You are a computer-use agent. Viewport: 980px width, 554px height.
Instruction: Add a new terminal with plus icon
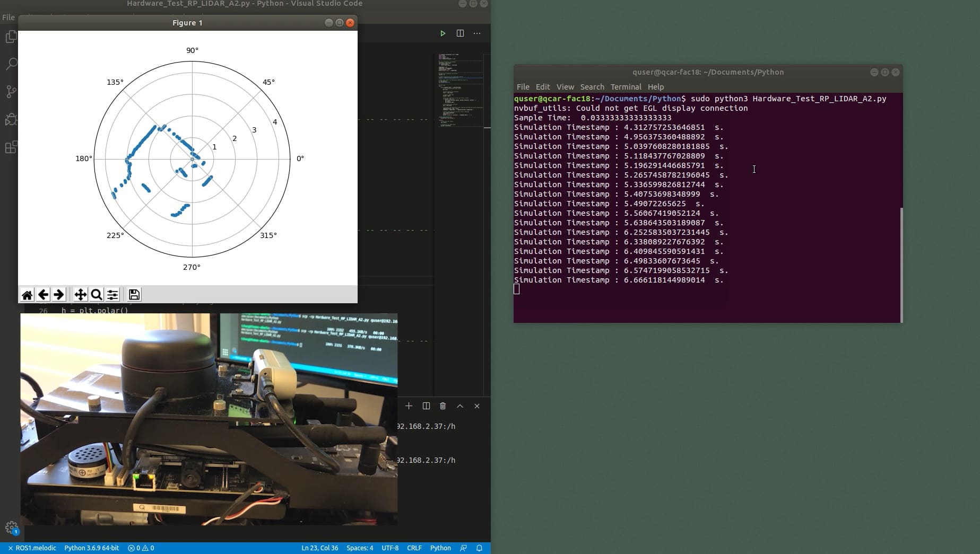409,406
